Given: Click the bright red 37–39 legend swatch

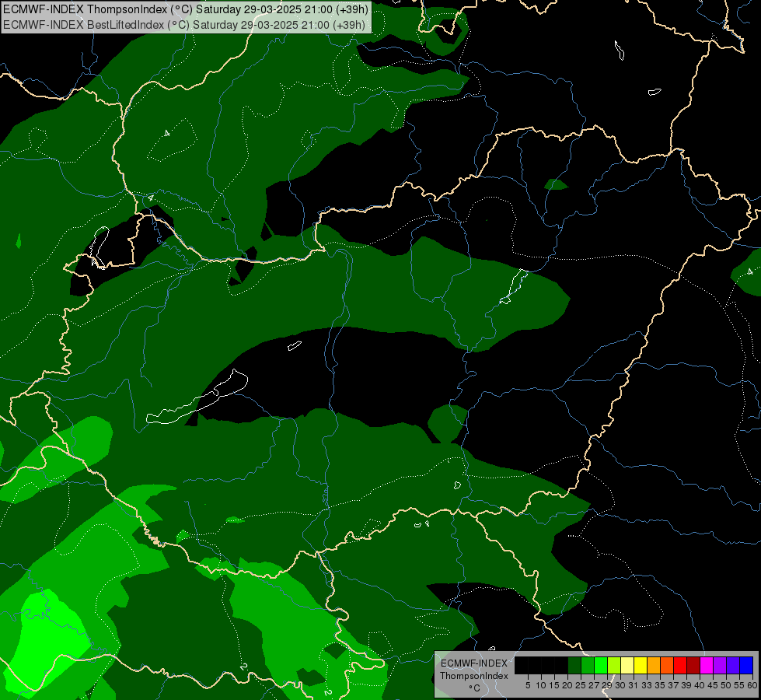Looking at the screenshot, I should pyautogui.click(x=680, y=665).
